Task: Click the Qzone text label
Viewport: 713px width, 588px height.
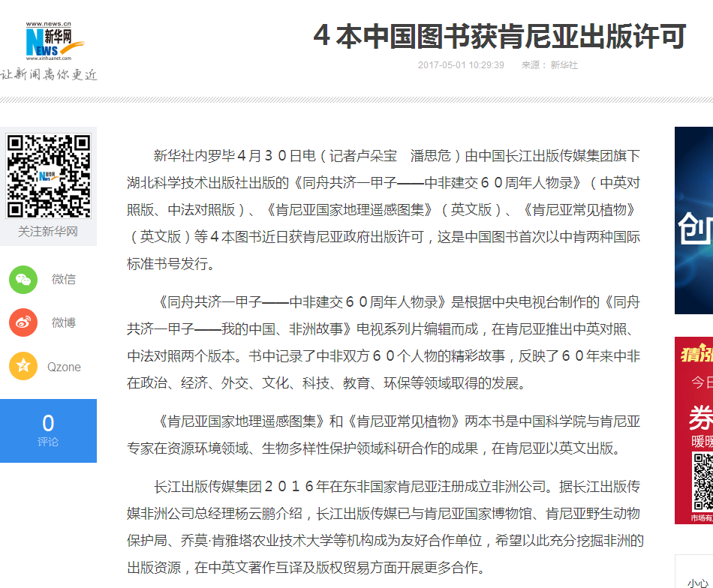Action: (x=64, y=367)
